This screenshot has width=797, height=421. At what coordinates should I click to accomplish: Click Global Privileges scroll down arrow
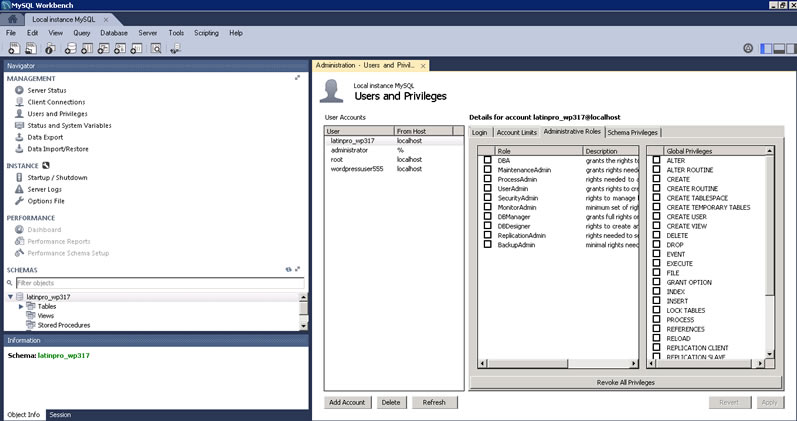point(770,354)
